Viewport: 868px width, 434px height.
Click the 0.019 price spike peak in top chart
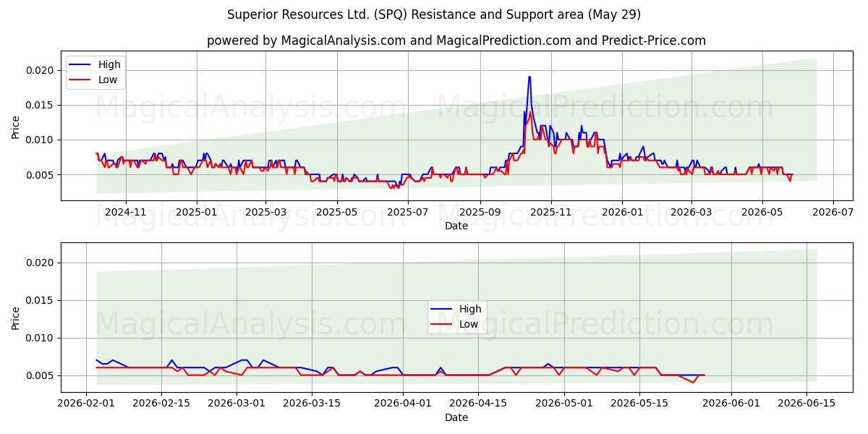529,77
